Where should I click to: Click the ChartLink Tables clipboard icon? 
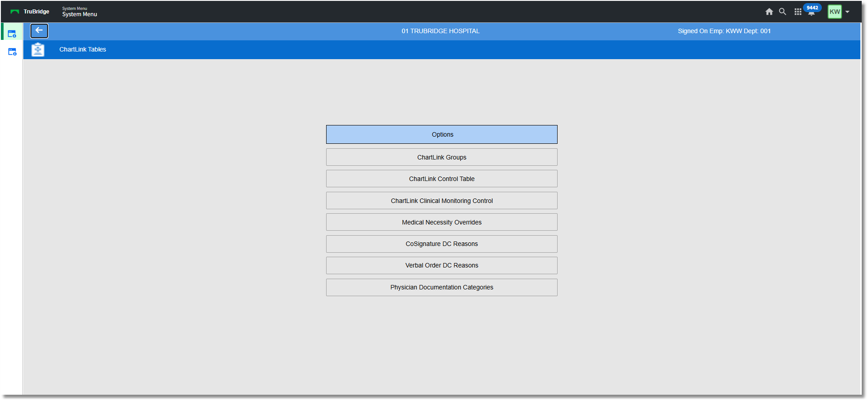coord(38,49)
